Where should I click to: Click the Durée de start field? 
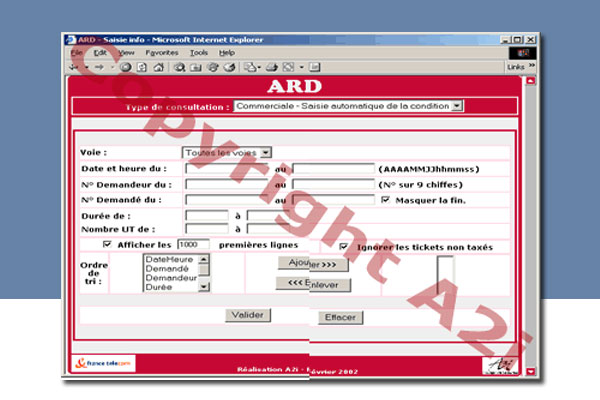point(207,216)
